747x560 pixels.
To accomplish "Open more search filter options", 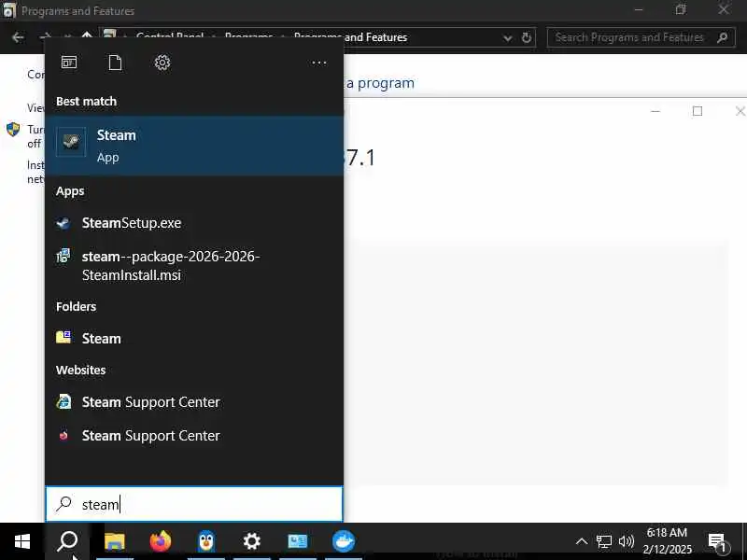I will (x=318, y=63).
